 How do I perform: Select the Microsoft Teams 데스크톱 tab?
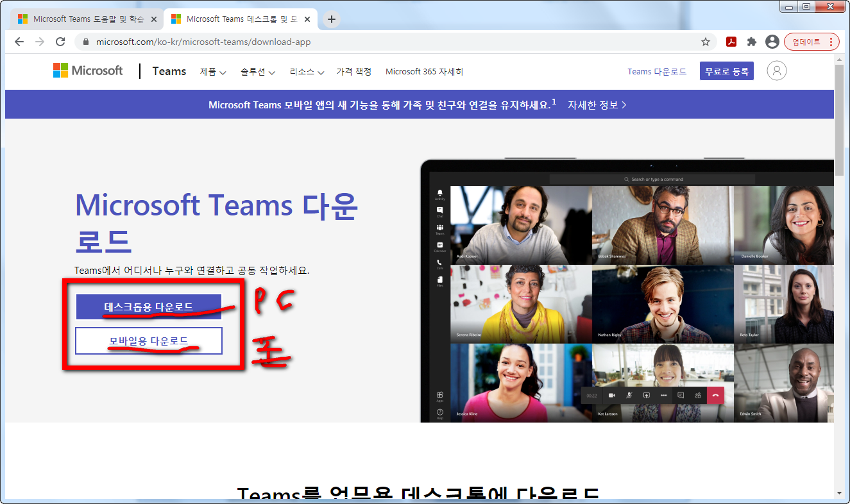click(240, 19)
